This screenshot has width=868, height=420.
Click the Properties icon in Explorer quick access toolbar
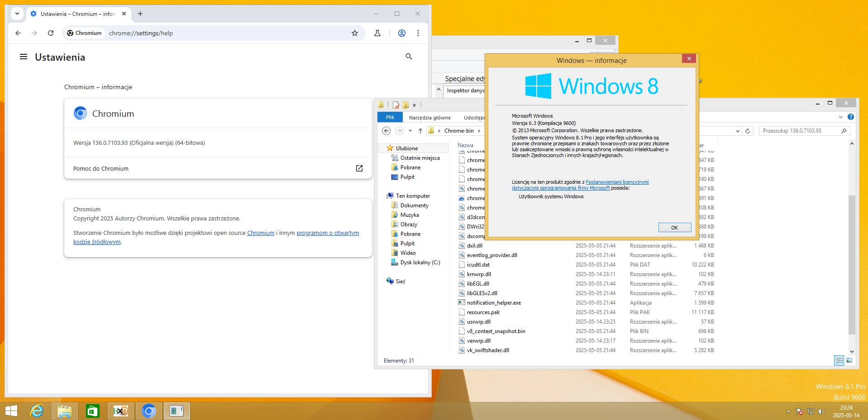click(x=396, y=105)
